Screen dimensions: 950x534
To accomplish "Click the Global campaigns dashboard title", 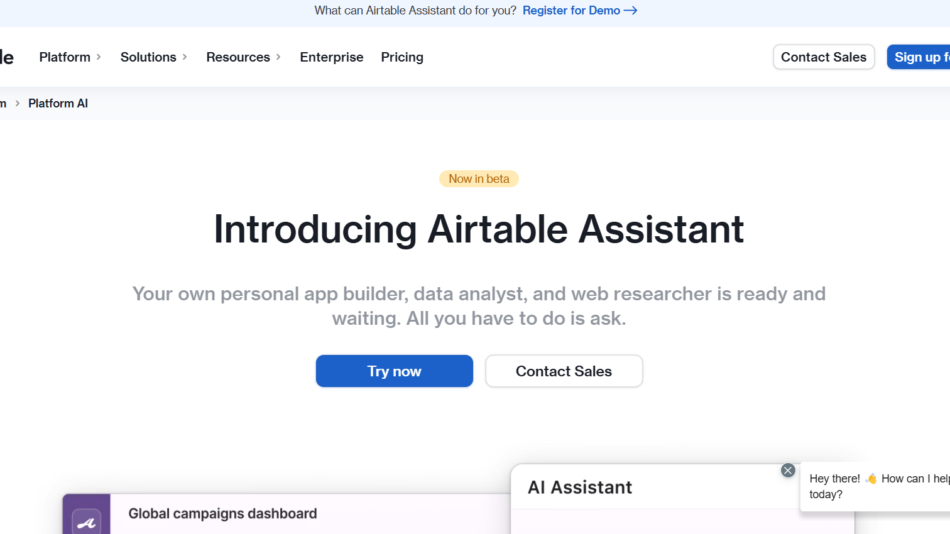I will [222, 513].
